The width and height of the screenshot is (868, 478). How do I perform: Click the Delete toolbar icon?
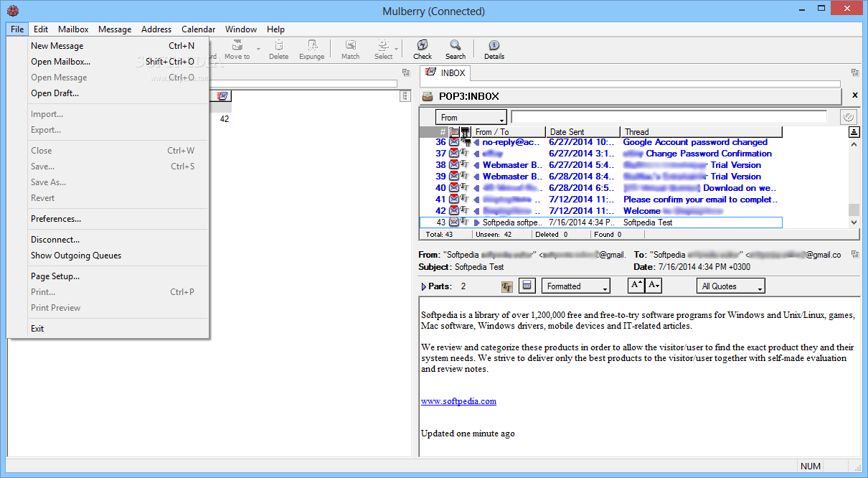coord(279,50)
